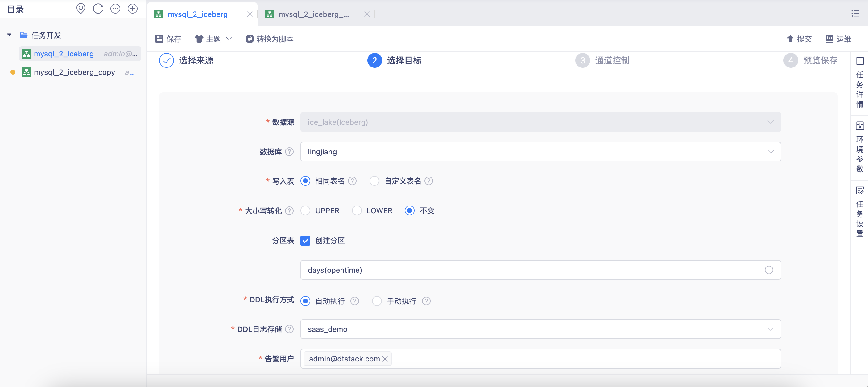Collapse the 任务开发 tree arrow

[9, 35]
